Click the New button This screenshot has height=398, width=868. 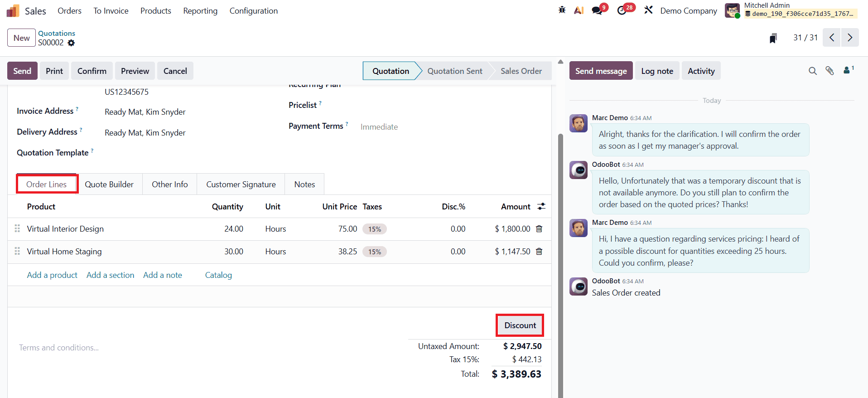[x=21, y=38]
